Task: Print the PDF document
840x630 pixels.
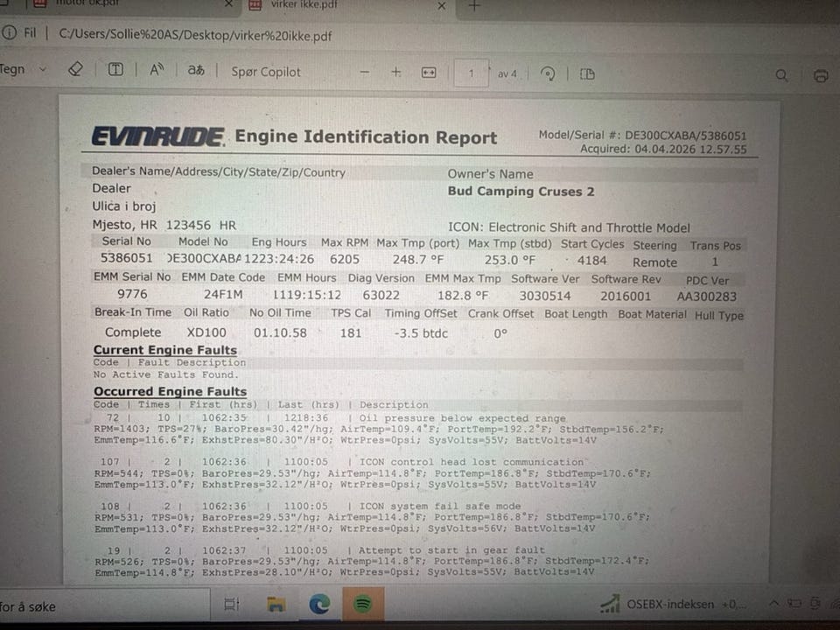Action: point(821,75)
